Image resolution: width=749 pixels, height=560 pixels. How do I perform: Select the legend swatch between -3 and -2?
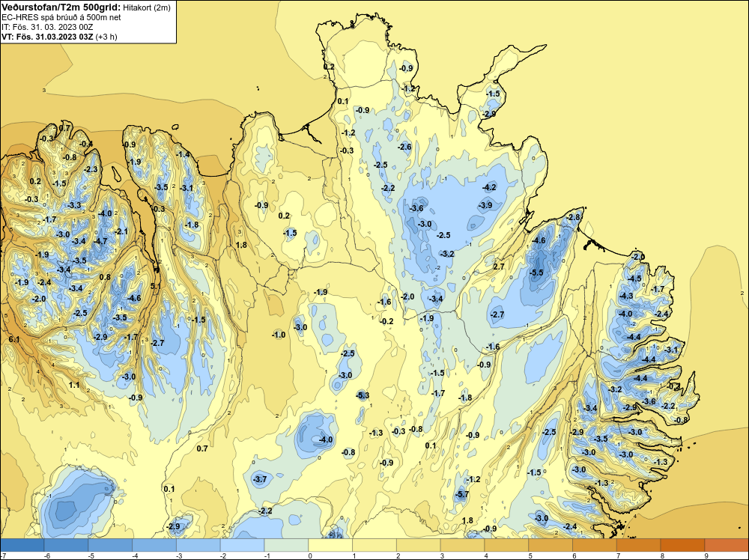198,545
